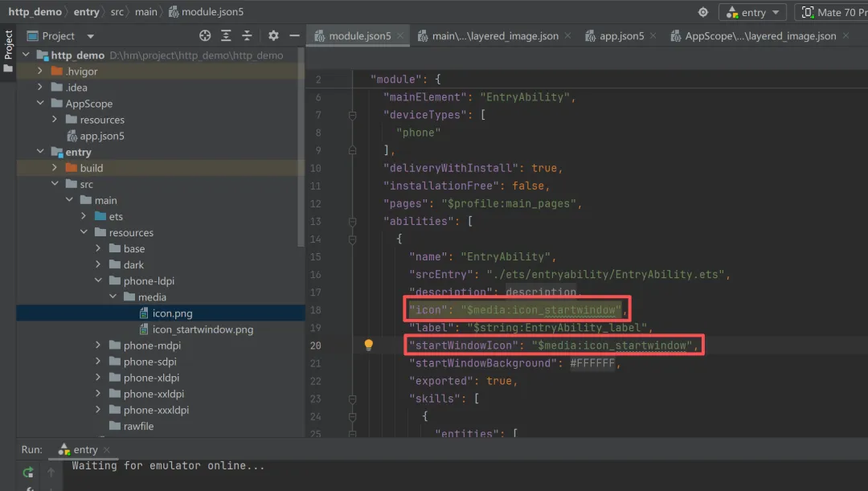Click module.json5 in the breadcrumb
This screenshot has height=491, width=868.
click(206, 11)
